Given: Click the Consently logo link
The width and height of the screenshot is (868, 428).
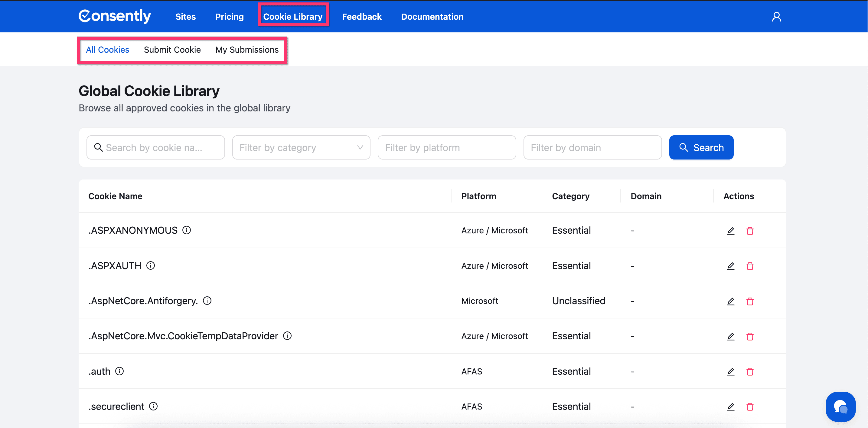Looking at the screenshot, I should (115, 16).
